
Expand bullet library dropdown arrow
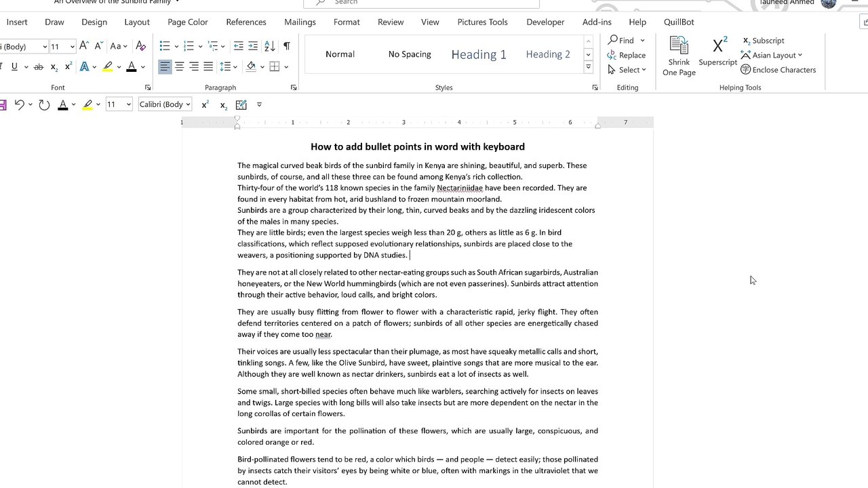(176, 47)
